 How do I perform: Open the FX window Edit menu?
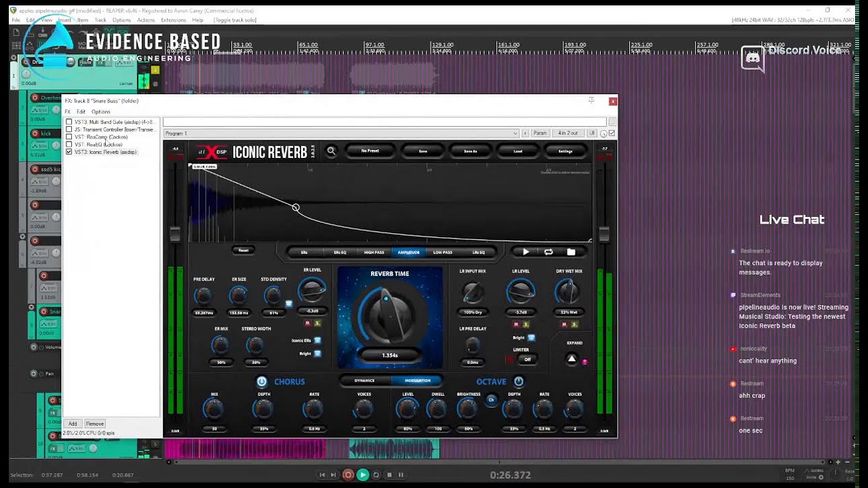pos(81,112)
